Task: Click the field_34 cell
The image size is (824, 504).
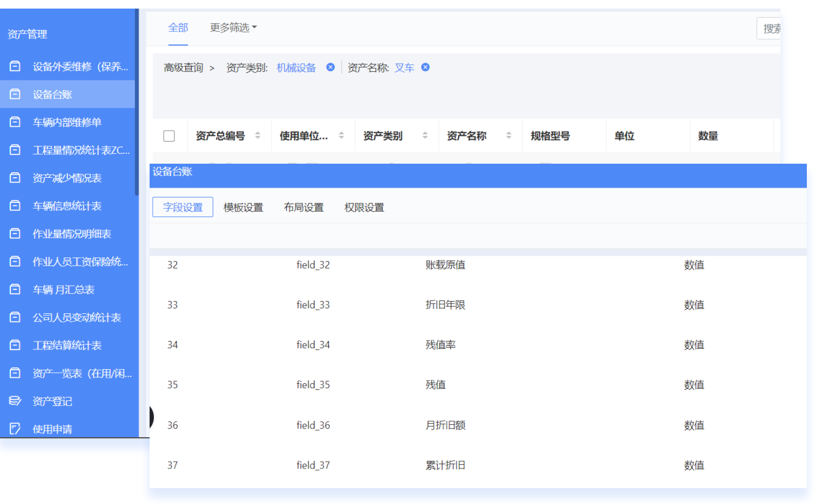Action: click(313, 345)
